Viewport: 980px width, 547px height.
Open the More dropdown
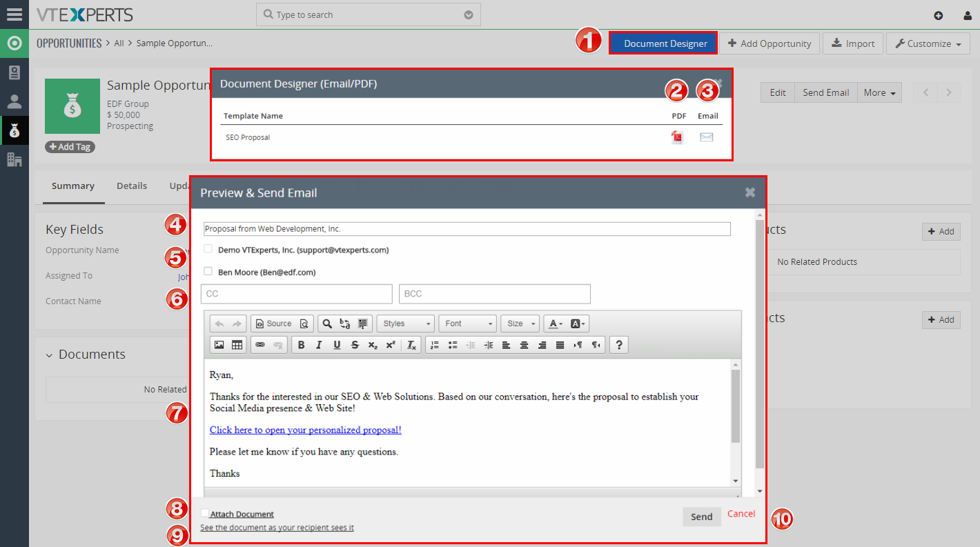[x=879, y=92]
